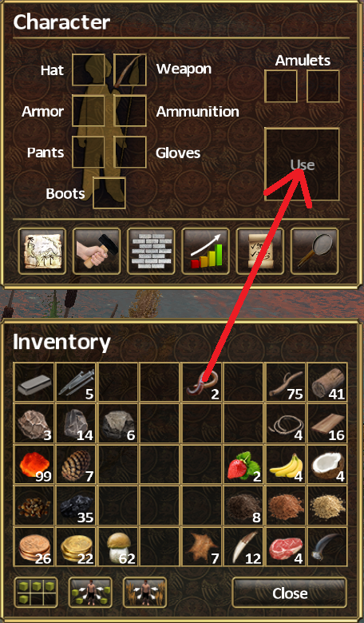Click the empty Use slot
The image size is (364, 623).
(302, 164)
